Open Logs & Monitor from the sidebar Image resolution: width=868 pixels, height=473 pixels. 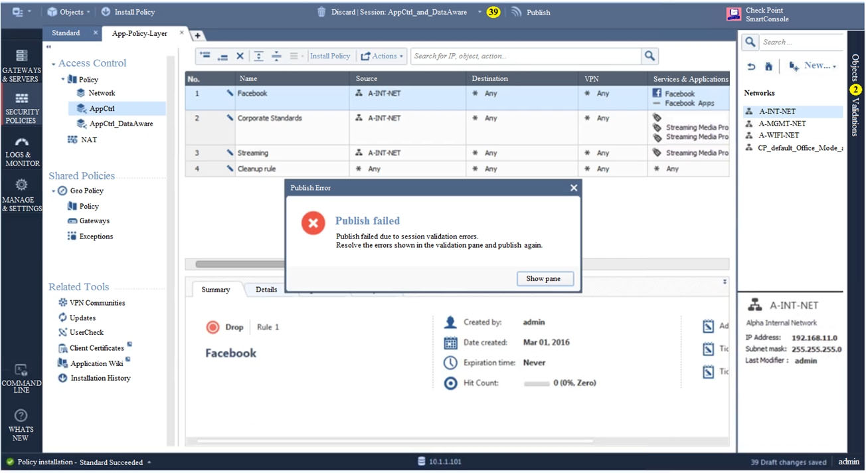21,151
